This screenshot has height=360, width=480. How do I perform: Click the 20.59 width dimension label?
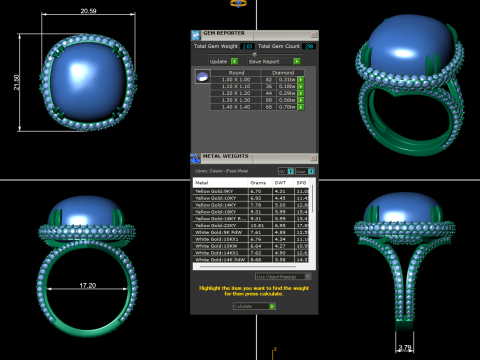(88, 11)
